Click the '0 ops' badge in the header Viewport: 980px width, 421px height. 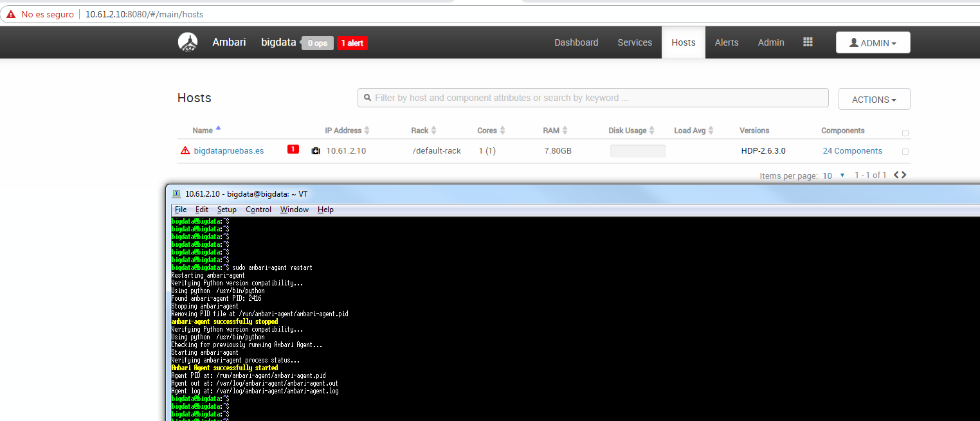(x=317, y=42)
